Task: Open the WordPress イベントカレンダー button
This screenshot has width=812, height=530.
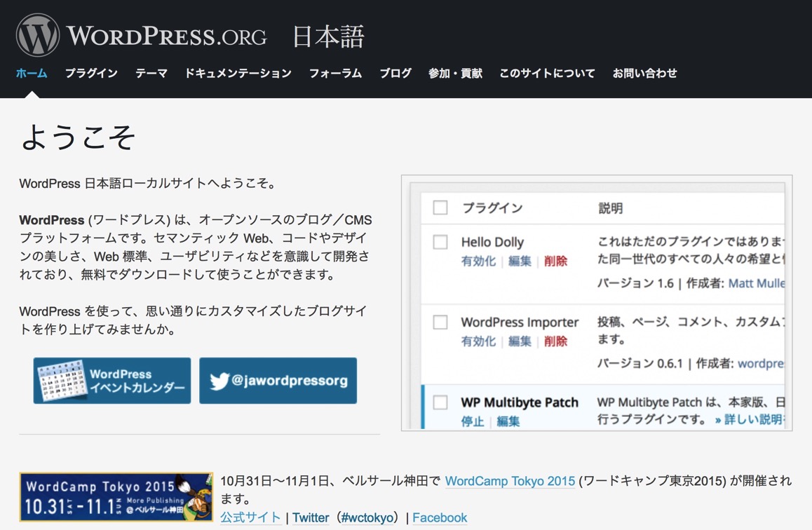Action: (x=112, y=381)
